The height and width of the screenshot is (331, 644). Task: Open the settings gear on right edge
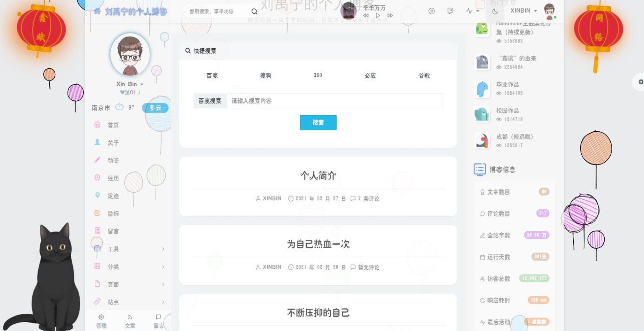(x=641, y=82)
